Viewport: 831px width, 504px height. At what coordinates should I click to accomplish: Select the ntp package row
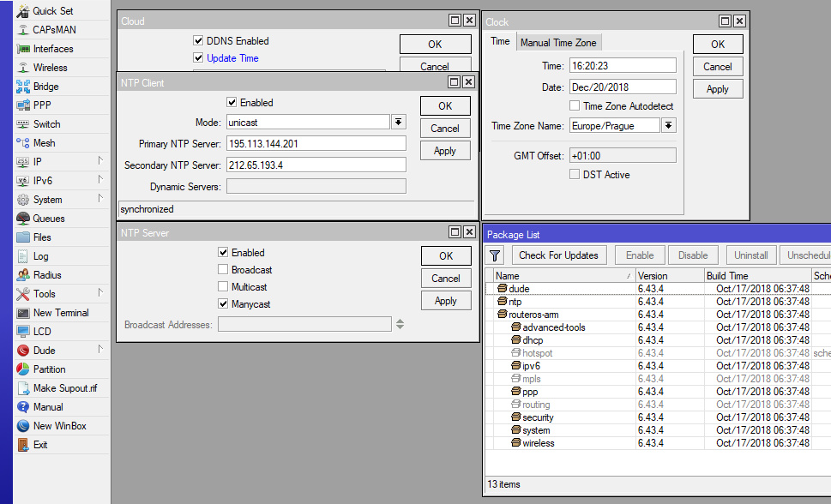coord(515,302)
